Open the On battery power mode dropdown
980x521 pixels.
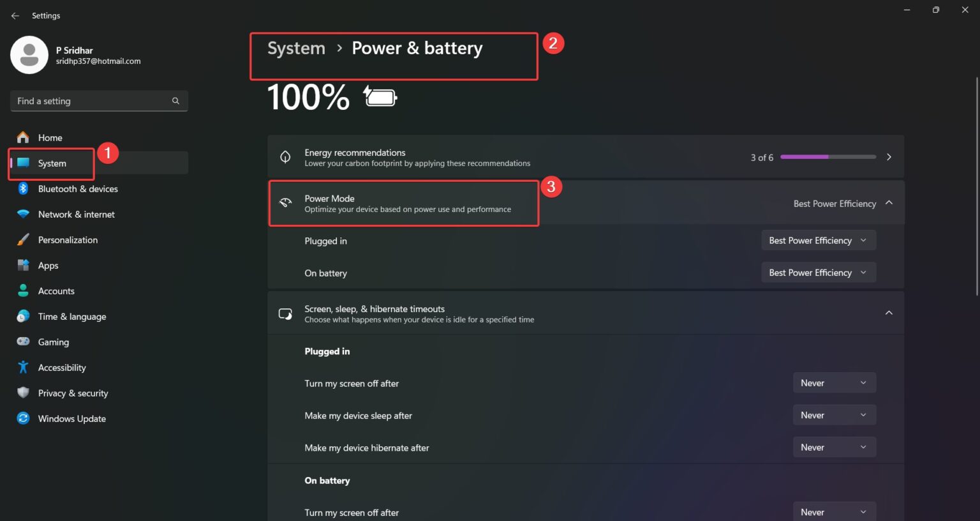tap(817, 272)
